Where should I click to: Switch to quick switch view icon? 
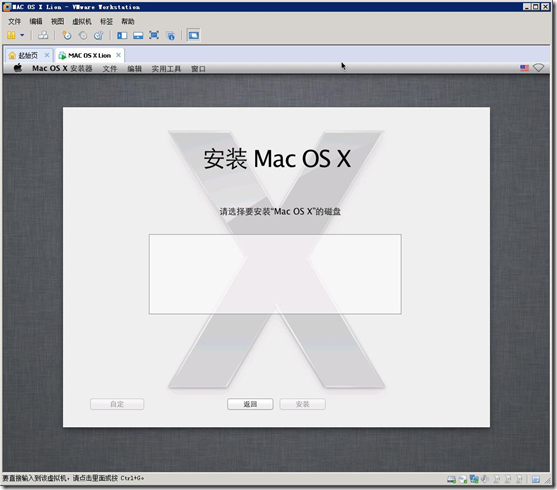click(138, 35)
